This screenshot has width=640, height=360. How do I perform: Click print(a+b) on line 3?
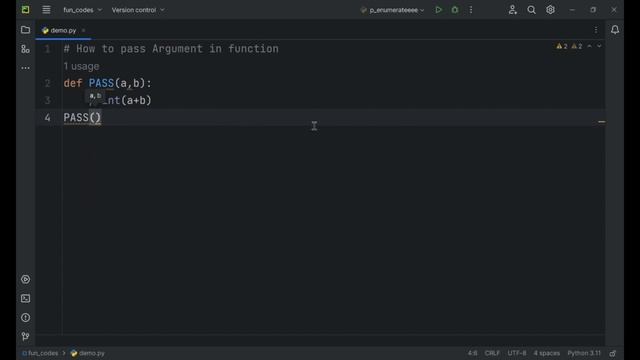pos(120,100)
